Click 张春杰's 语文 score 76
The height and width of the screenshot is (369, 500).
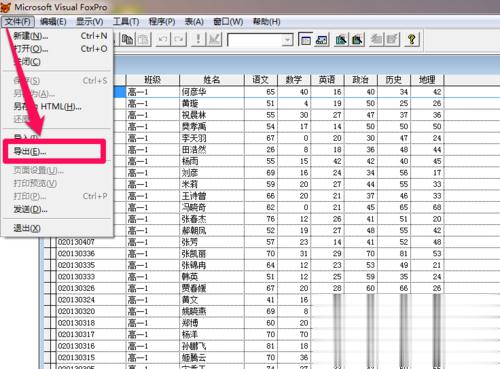pos(261,219)
